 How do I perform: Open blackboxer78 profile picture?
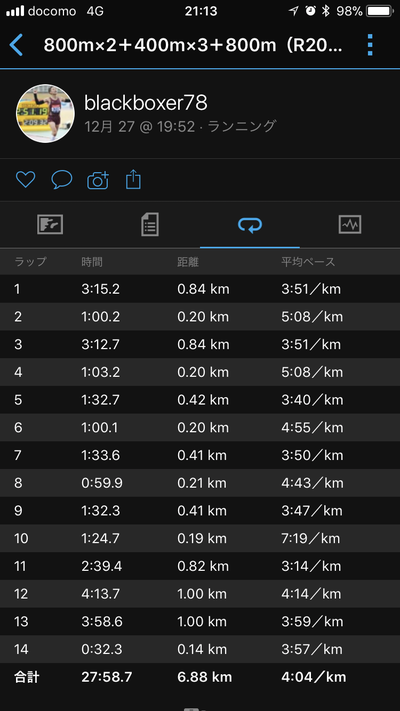[45, 113]
